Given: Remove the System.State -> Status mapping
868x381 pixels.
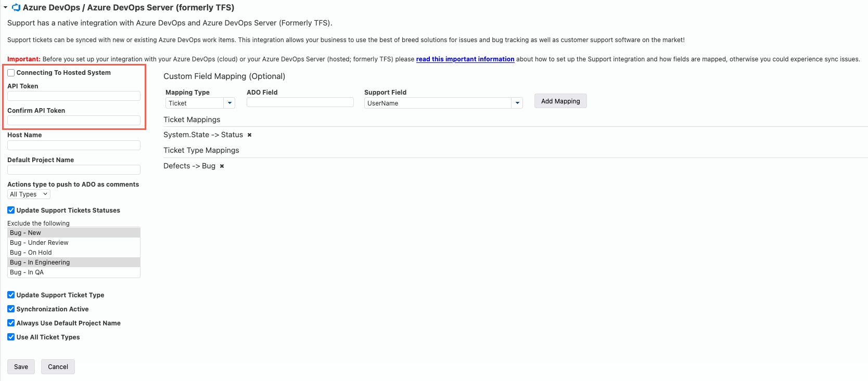Looking at the screenshot, I should [249, 135].
